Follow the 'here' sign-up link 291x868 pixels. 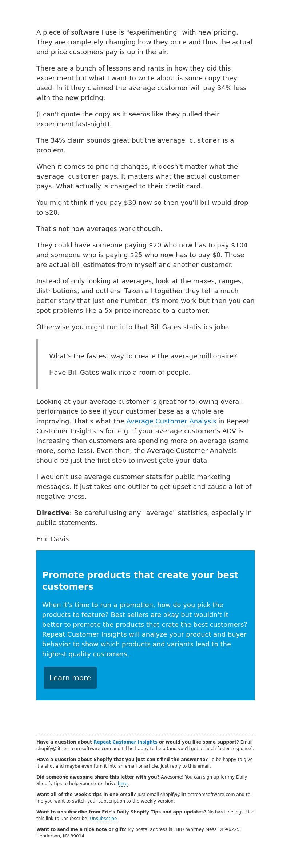(x=123, y=783)
